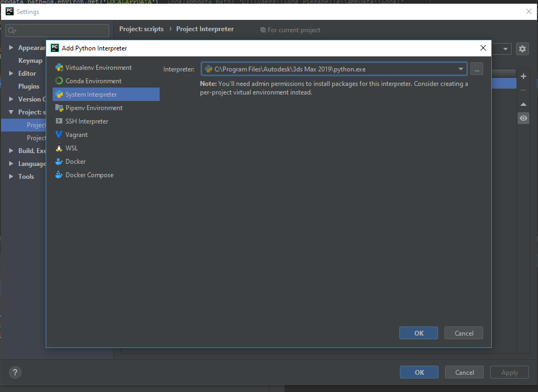Viewport: 538px width, 392px height.
Task: Click the interpreter path field
Action: pos(334,69)
